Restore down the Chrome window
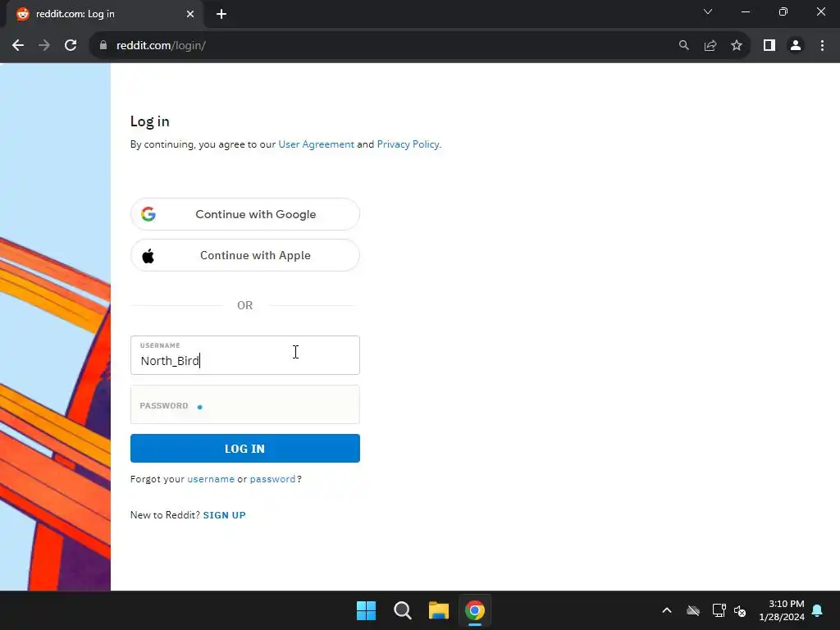The height and width of the screenshot is (630, 840). point(783,11)
